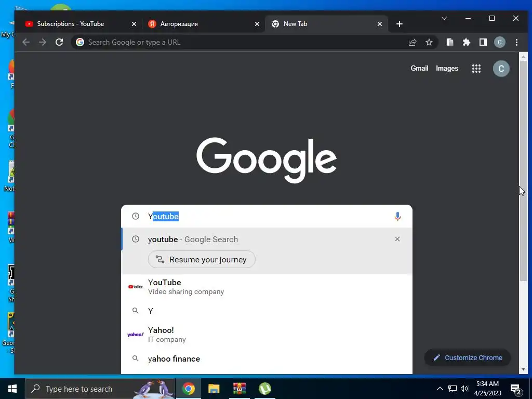Go back to previous page
Screen dimensions: 532x399
tap(26, 42)
